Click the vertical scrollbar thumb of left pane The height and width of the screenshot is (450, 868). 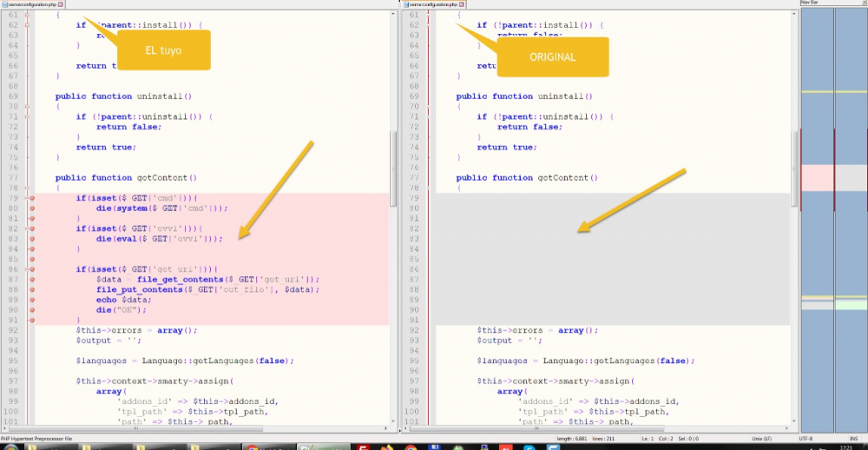pos(393,168)
